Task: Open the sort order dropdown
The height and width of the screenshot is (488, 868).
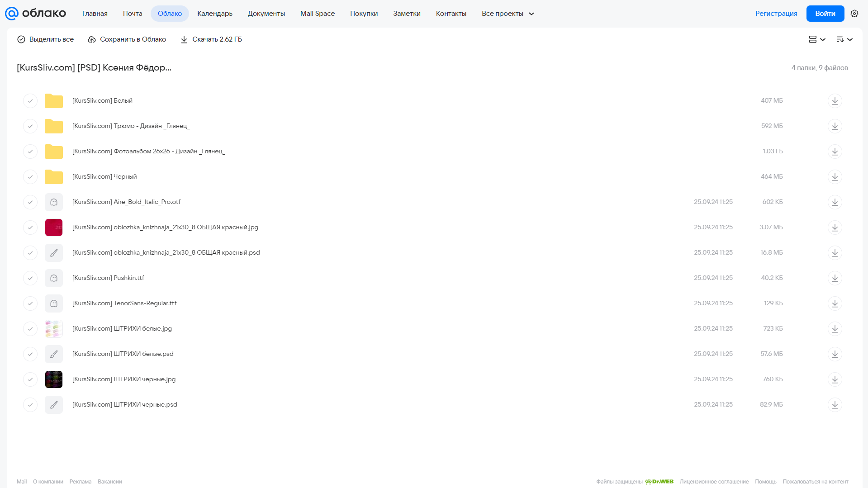Action: (x=844, y=39)
